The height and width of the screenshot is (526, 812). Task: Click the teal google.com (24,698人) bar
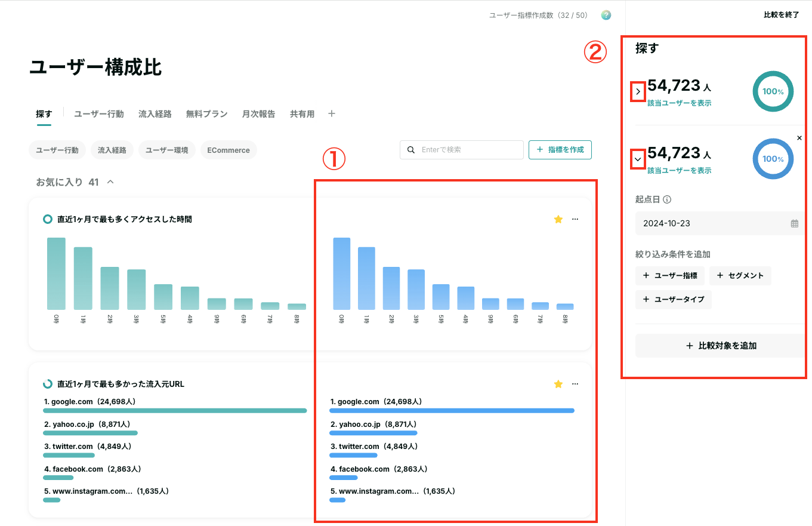[175, 411]
